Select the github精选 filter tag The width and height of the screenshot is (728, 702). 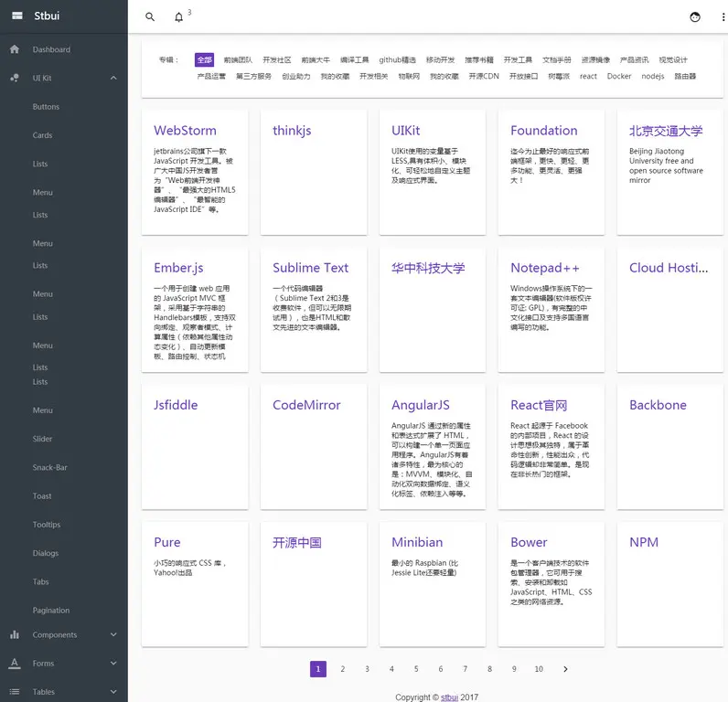(x=398, y=59)
